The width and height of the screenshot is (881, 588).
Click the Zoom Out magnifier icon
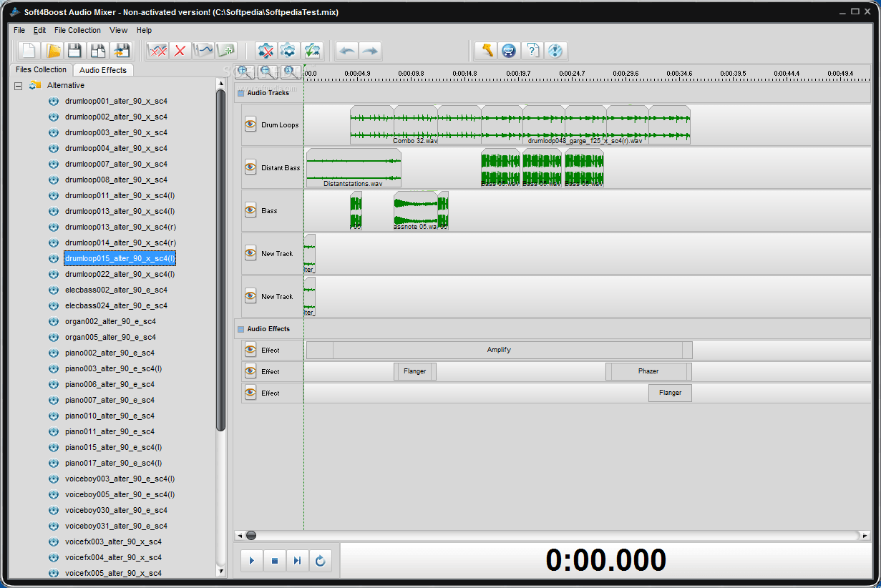[266, 72]
